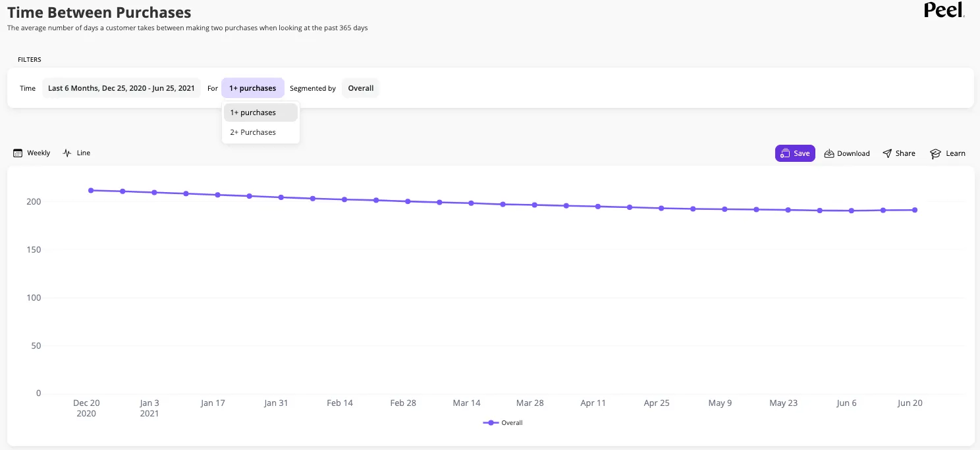This screenshot has height=450, width=980.
Task: Open the time range dropdown
Action: pyautogui.click(x=121, y=88)
